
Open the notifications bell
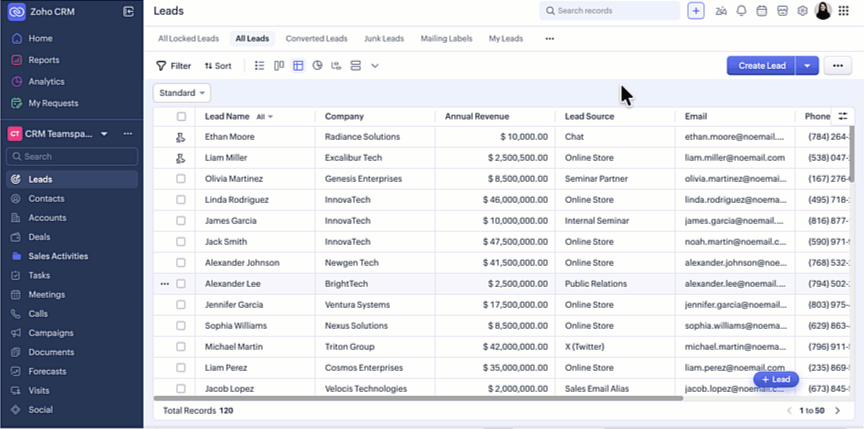(x=741, y=11)
